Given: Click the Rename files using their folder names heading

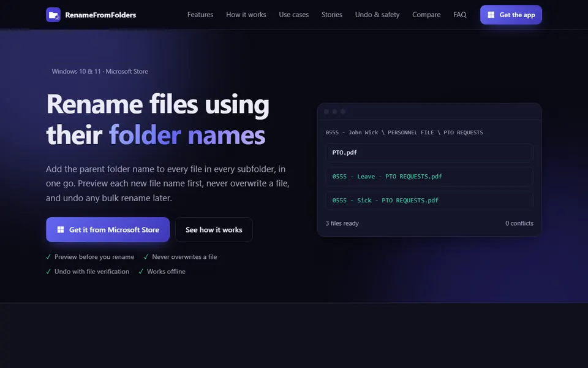Looking at the screenshot, I should click(x=157, y=120).
